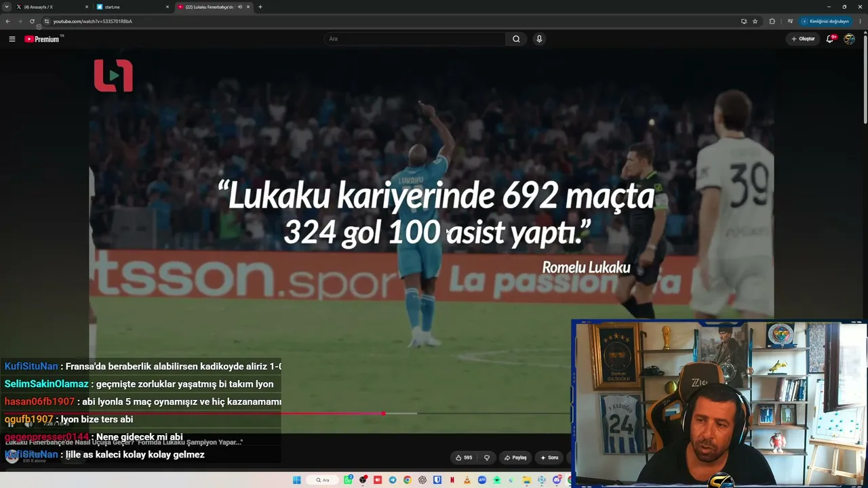The width and height of the screenshot is (868, 488).
Task: Go forward in browser history
Action: click(x=20, y=21)
